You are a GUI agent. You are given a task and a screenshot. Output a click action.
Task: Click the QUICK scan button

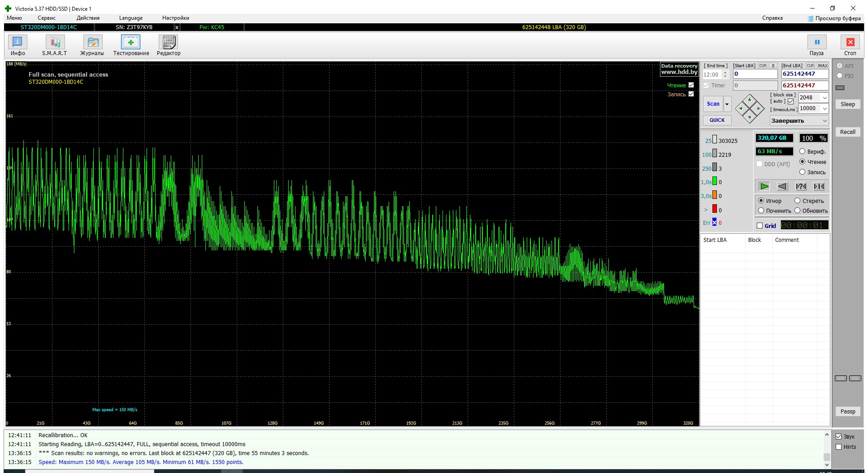[717, 120]
